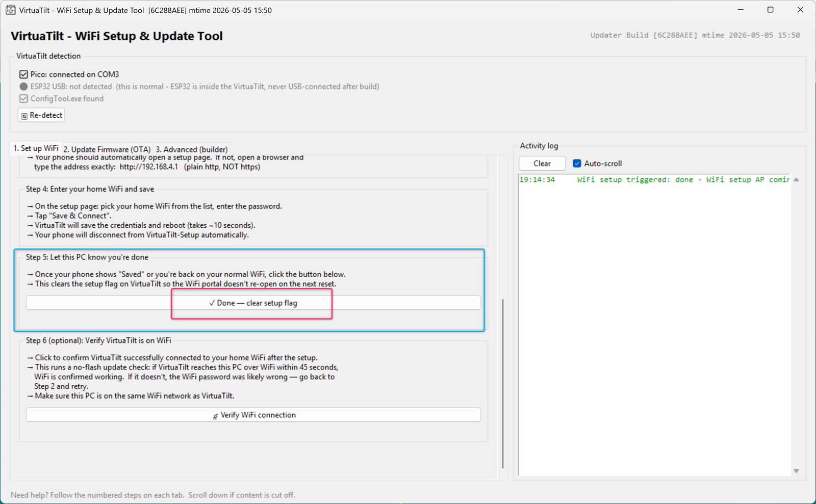Click the "Step 4: Enter your home WiFi and save" heading
Viewport: 816px width, 504px height.
[90, 189]
